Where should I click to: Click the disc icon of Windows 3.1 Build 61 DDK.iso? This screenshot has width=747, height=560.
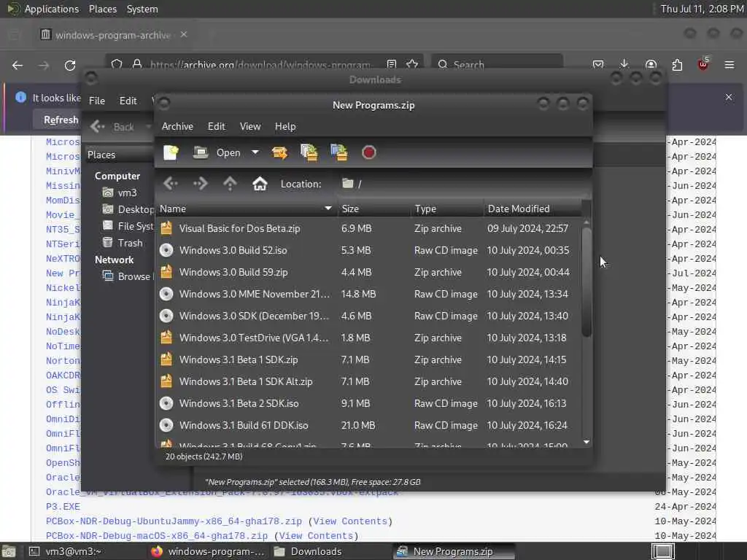point(166,425)
